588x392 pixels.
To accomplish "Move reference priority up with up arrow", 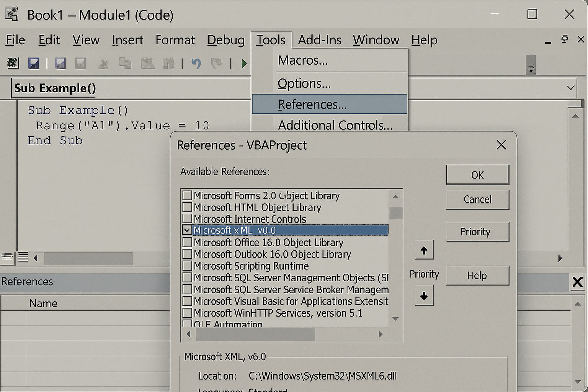I will coord(424,250).
